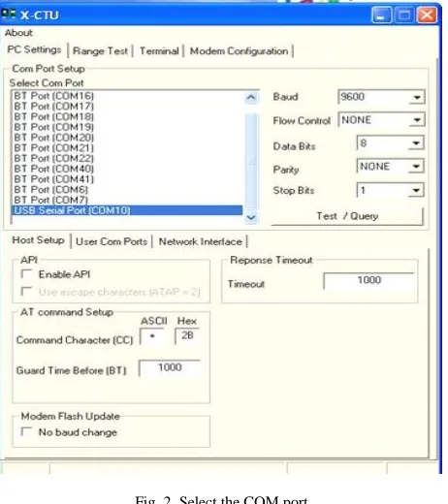The width and height of the screenshot is (448, 504).
Task: Click the Command Character Hex field
Action: click(187, 336)
